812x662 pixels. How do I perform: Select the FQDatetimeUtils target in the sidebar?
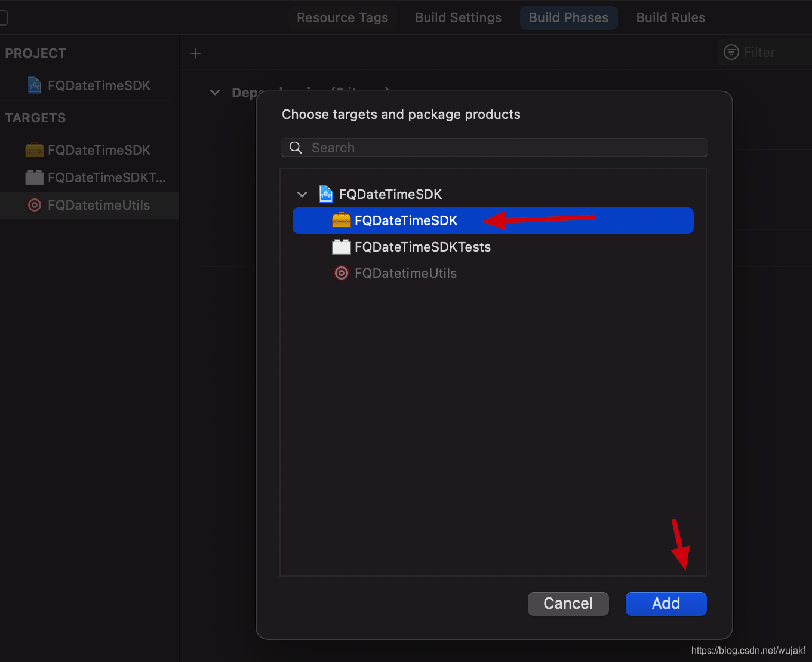point(90,205)
